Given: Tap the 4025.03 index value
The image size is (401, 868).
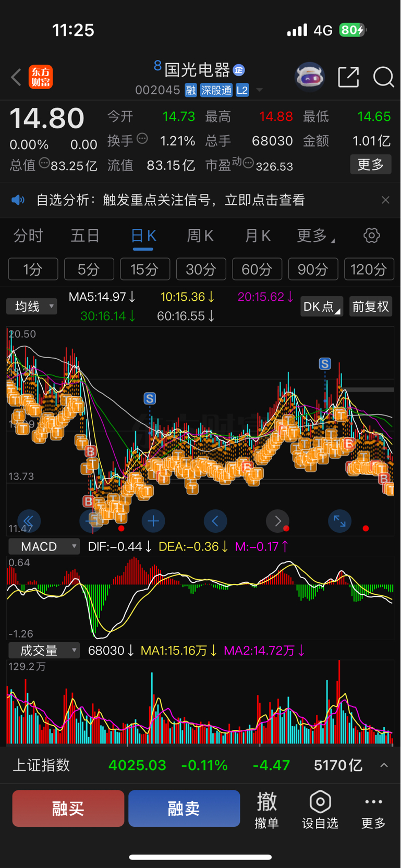Looking at the screenshot, I should (137, 765).
